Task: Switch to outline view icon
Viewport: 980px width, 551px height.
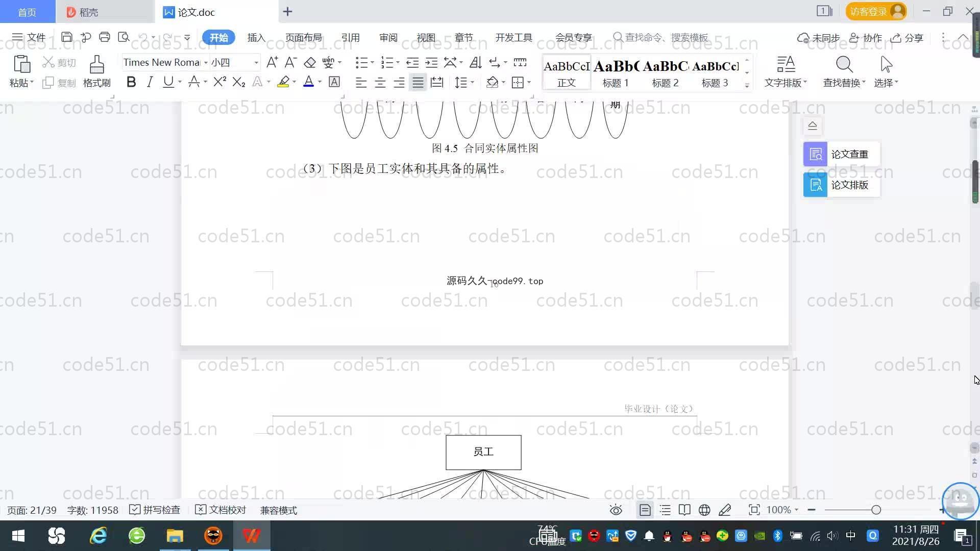Action: [665, 510]
